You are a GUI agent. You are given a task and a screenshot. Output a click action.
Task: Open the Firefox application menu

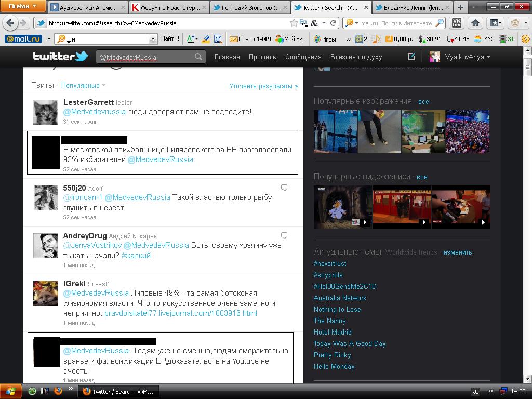pyautogui.click(x=23, y=6)
